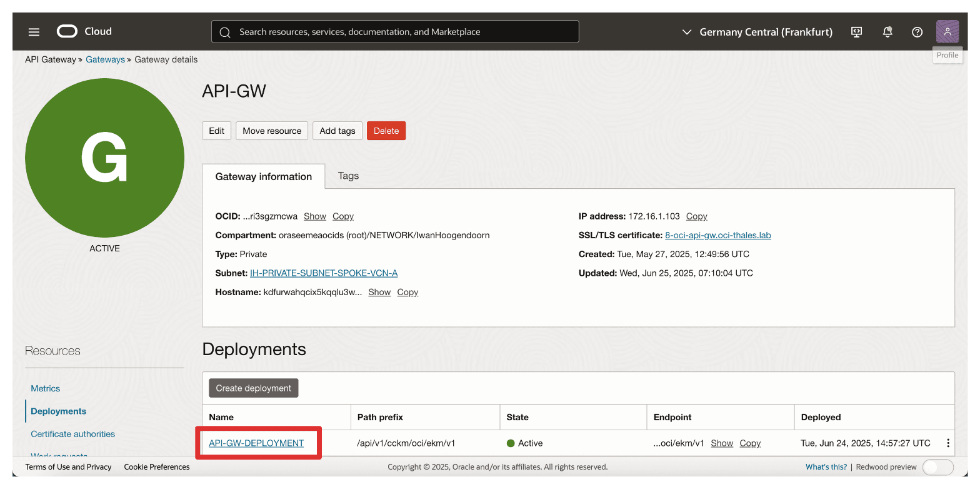Click the Updated date Wed, Jun 25, 2025

(x=686, y=273)
